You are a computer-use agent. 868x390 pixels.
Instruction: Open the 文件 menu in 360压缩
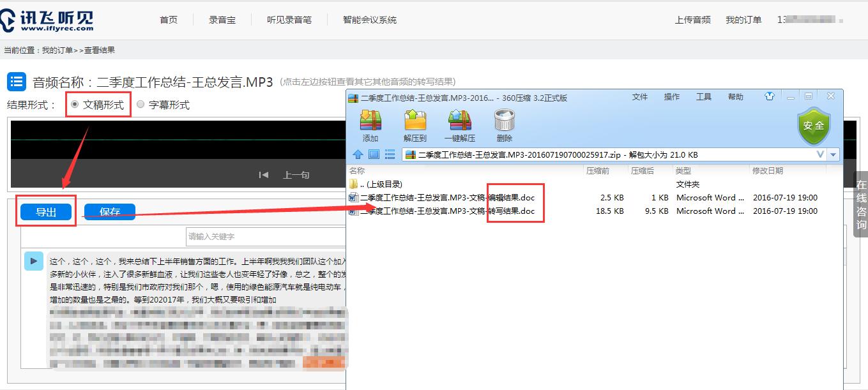(x=641, y=96)
